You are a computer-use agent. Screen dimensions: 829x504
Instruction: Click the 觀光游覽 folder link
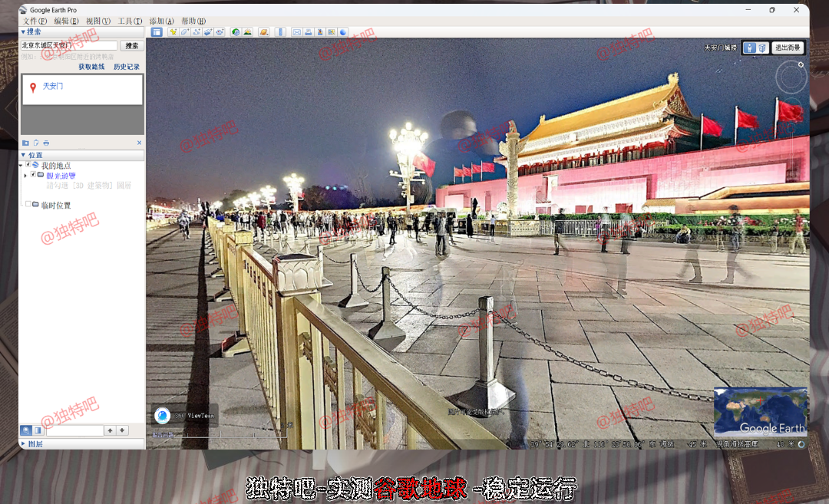point(61,176)
